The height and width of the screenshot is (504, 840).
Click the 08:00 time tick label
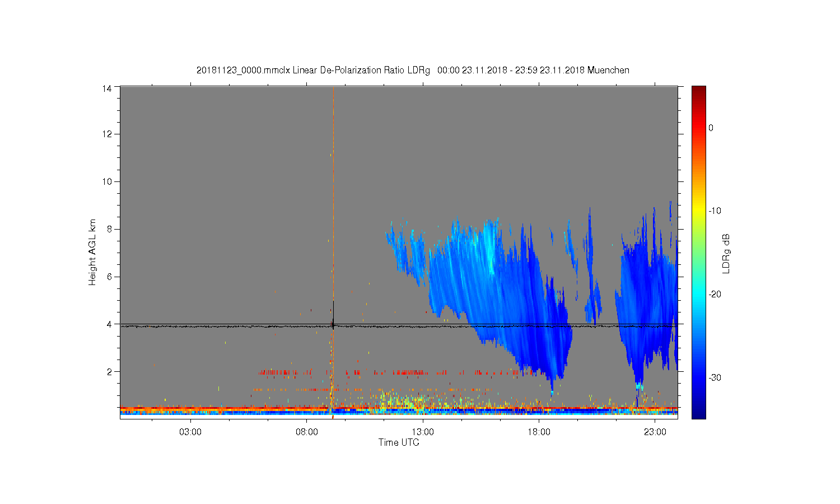point(307,432)
